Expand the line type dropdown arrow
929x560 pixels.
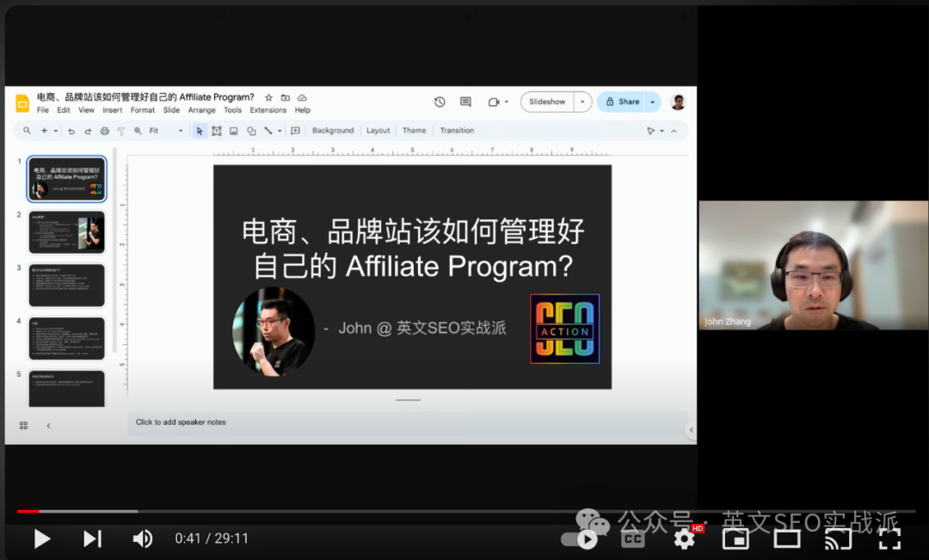pyautogui.click(x=280, y=131)
